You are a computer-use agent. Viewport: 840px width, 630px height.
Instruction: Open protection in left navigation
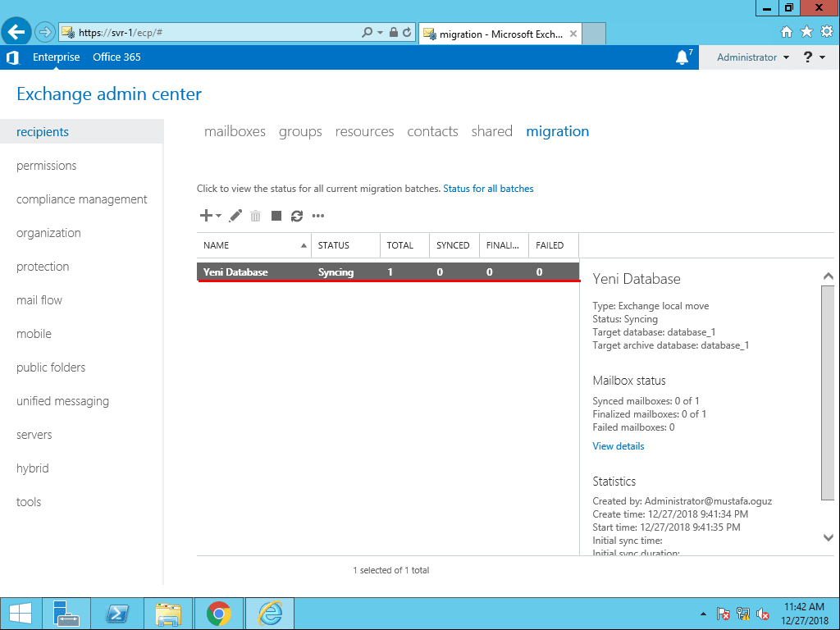coord(43,267)
